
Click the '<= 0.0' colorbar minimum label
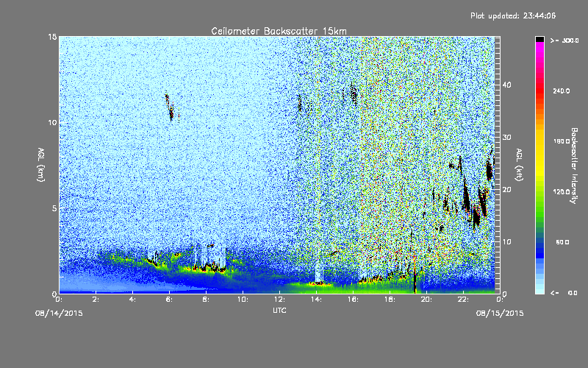(564, 293)
